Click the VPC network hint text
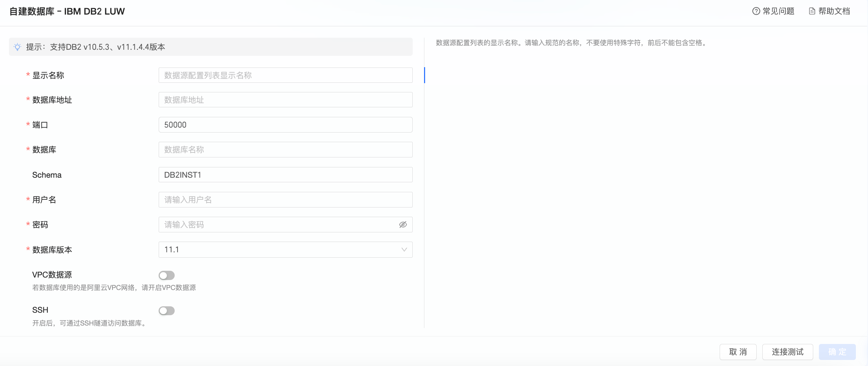This screenshot has width=868, height=366. tap(114, 287)
